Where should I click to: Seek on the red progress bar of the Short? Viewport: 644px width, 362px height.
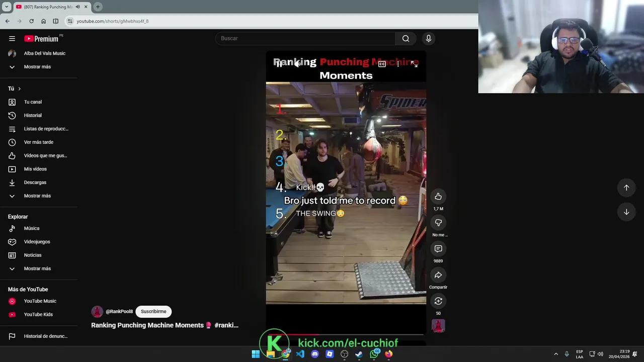tap(346, 334)
